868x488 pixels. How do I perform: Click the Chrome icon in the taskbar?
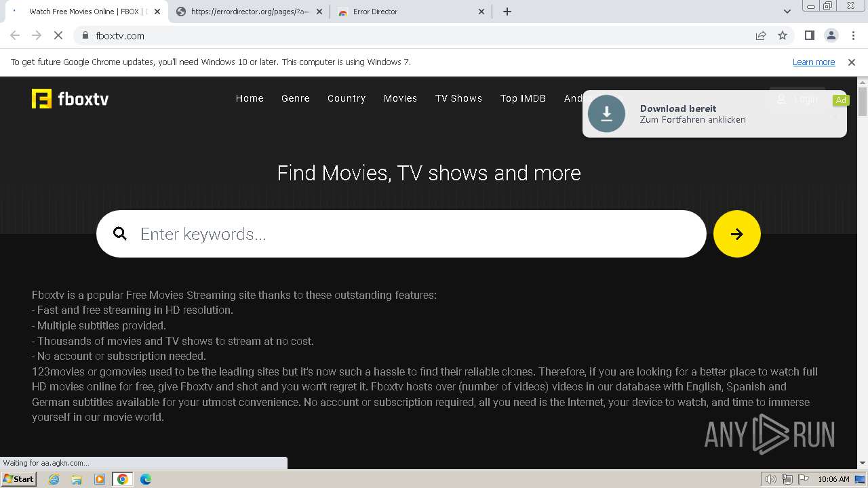coord(123,479)
